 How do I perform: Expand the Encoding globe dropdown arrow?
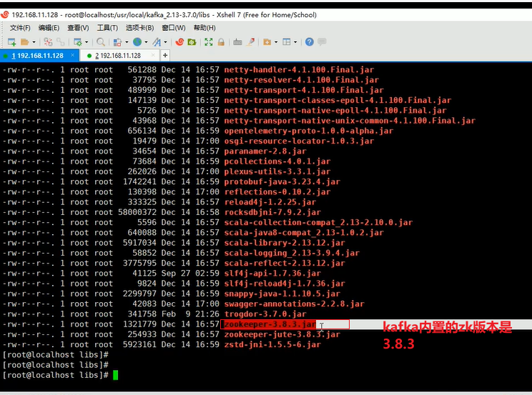[x=147, y=42]
